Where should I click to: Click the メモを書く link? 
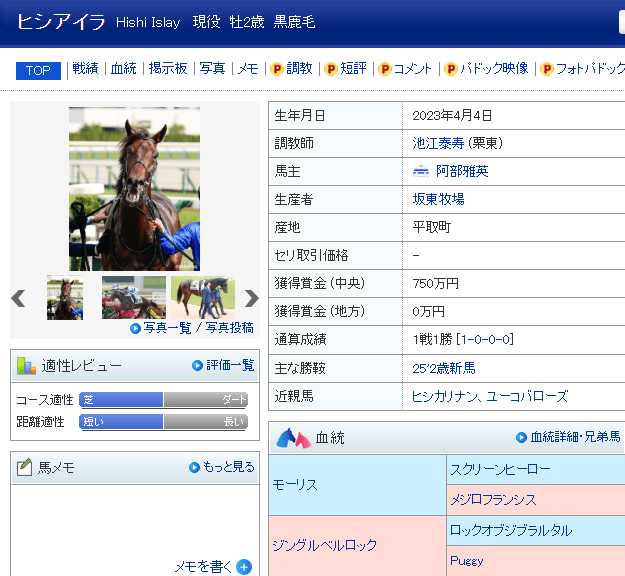pos(203,566)
